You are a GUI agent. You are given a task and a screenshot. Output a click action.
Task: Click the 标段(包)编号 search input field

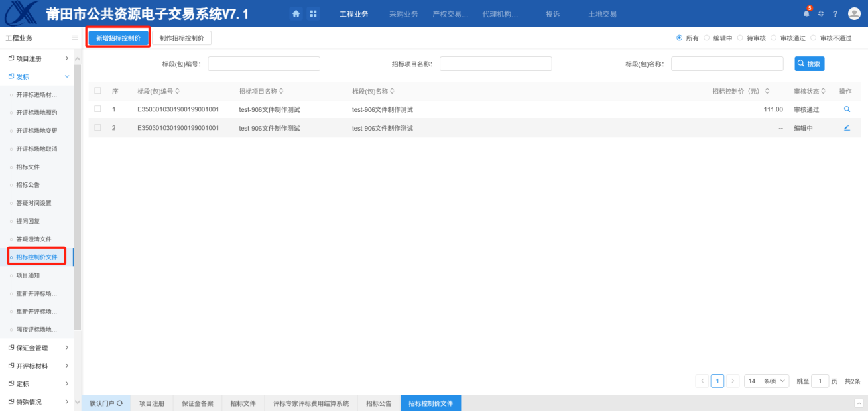[x=264, y=64]
